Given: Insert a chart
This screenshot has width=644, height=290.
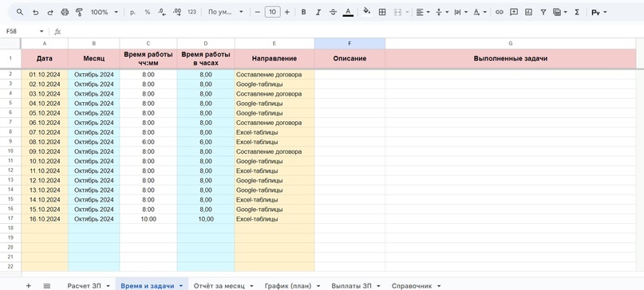Looking at the screenshot, I should tap(528, 12).
